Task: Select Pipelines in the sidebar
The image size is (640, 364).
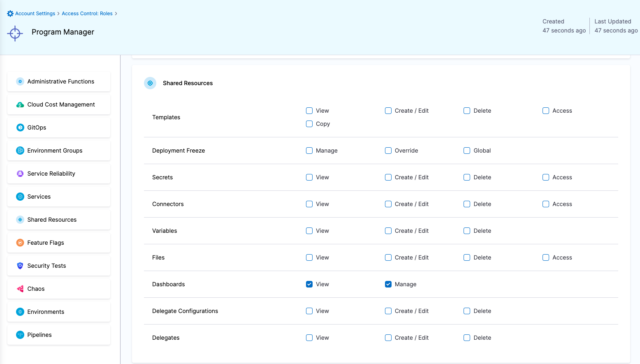Action: tap(39, 335)
